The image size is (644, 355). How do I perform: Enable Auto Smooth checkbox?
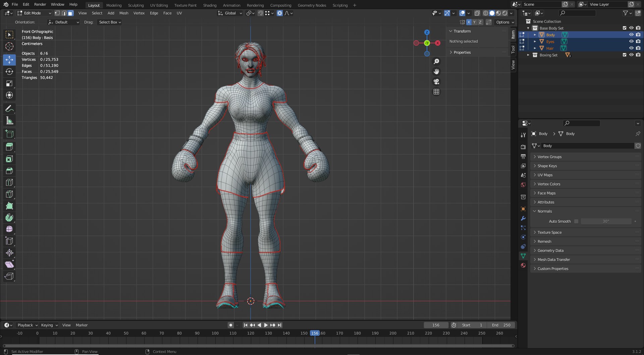point(576,221)
